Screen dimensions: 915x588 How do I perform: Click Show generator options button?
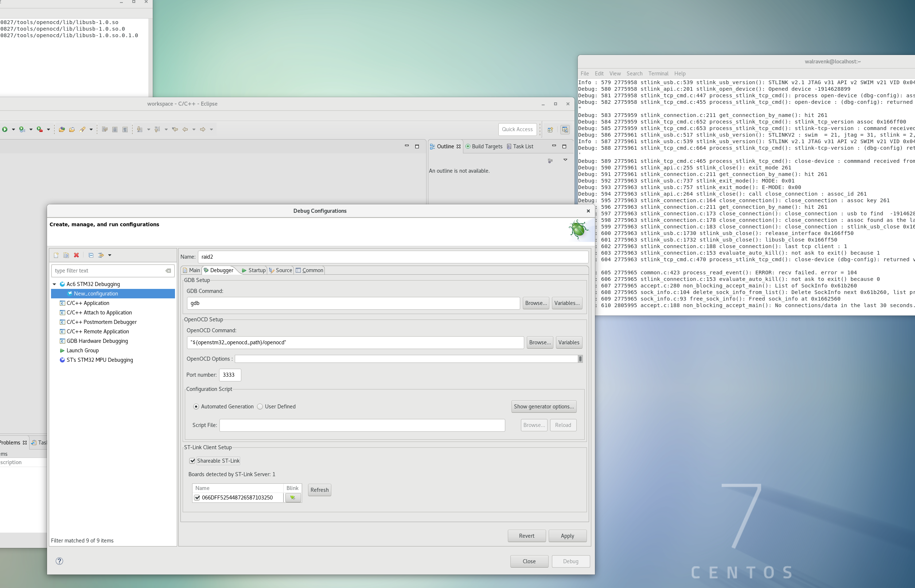click(x=544, y=407)
